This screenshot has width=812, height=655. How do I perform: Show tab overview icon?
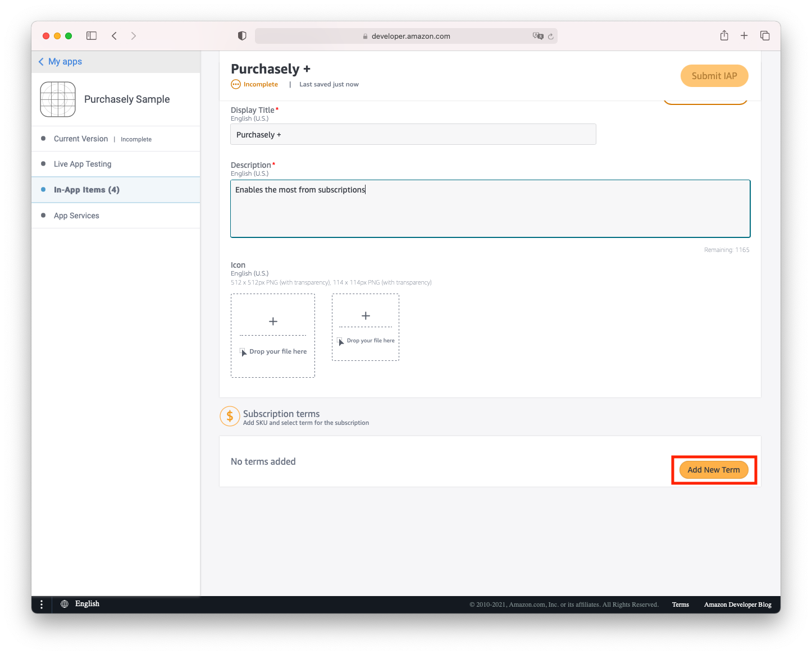[765, 36]
